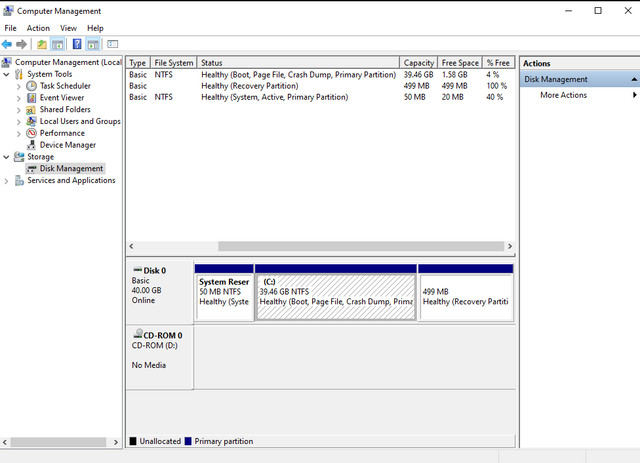Toggle Show/Hide Action Pane toolbar icon

coord(93,44)
